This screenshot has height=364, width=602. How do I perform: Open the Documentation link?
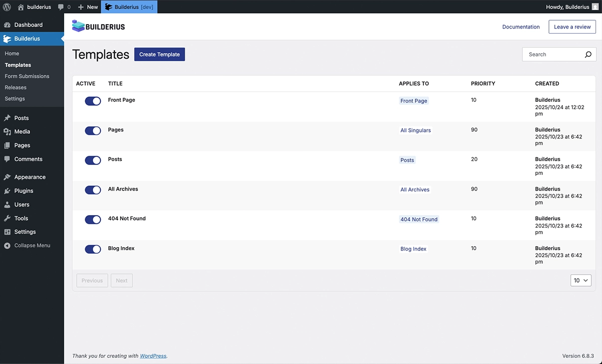tap(521, 27)
